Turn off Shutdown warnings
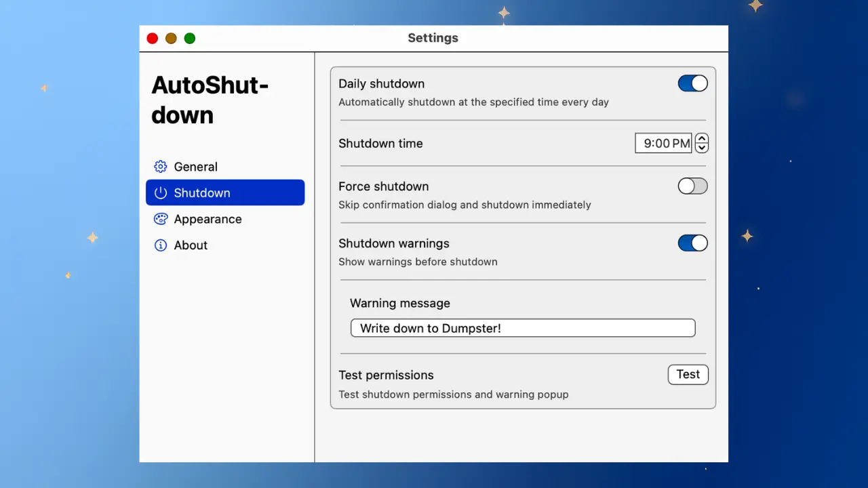This screenshot has width=868, height=488. 692,243
